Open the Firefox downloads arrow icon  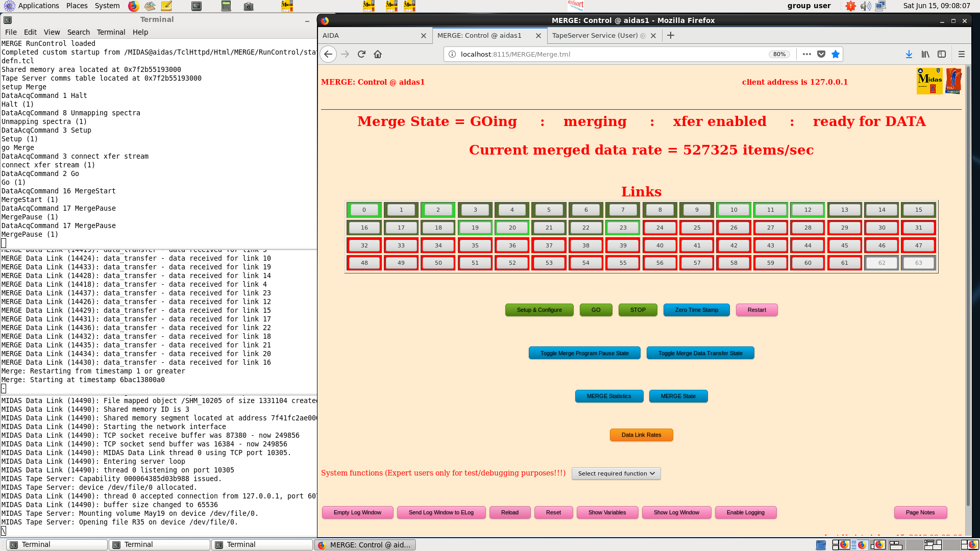tap(909, 54)
